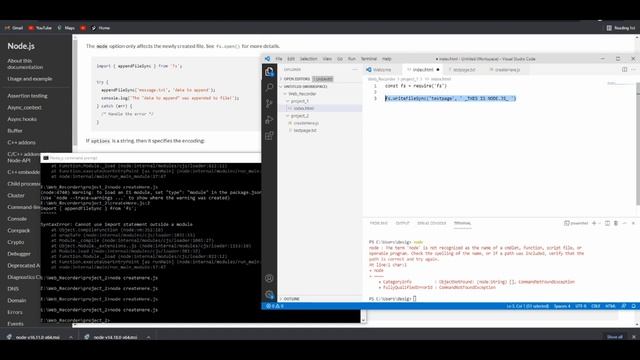The image size is (640, 360).
Task: Open the YouTube bookmark
Action: (x=40, y=28)
